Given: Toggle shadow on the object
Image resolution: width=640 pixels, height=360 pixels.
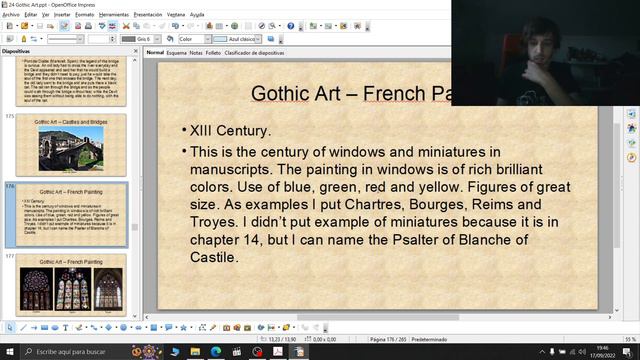Looking at the screenshot, I should coord(271,39).
